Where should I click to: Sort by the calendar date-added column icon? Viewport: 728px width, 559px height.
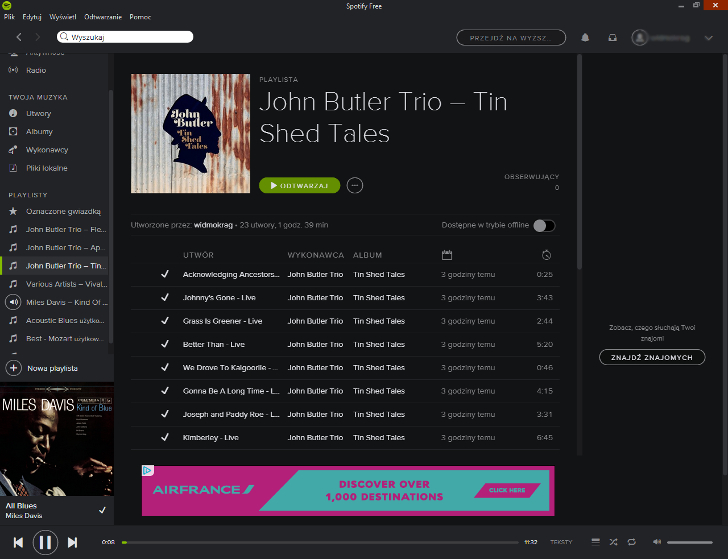point(447,255)
